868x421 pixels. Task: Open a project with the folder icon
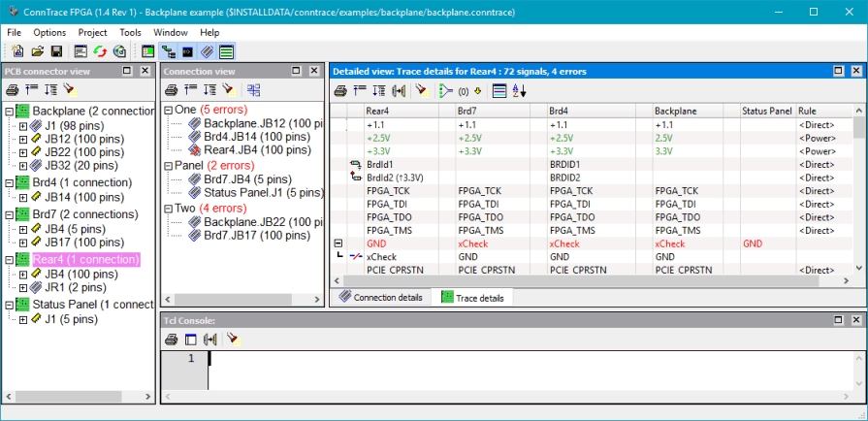point(37,51)
